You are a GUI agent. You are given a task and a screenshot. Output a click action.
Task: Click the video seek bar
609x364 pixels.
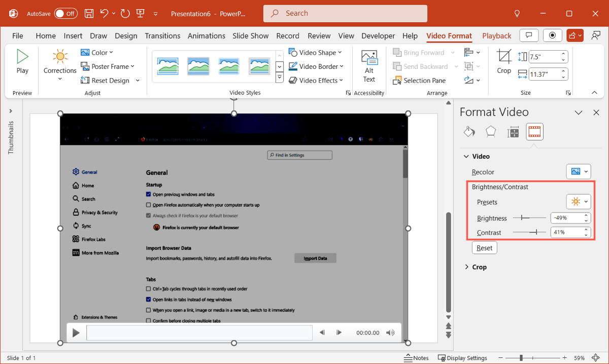[x=199, y=333]
